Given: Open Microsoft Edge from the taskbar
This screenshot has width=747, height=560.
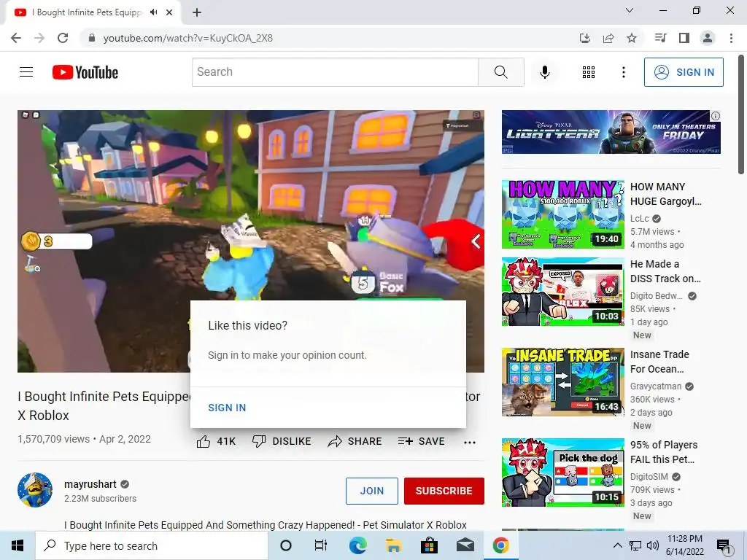Looking at the screenshot, I should point(357,545).
